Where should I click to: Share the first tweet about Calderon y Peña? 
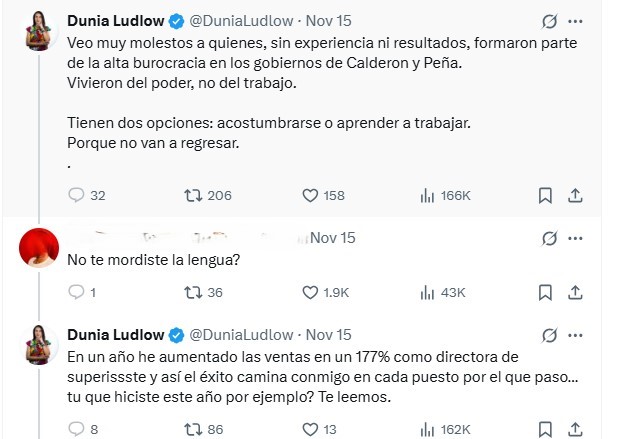(x=576, y=196)
